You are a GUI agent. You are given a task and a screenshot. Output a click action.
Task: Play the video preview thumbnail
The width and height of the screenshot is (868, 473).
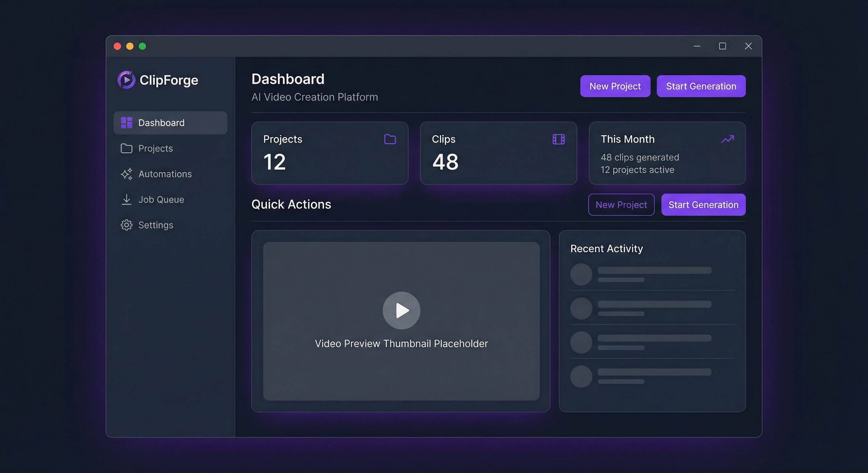click(401, 310)
